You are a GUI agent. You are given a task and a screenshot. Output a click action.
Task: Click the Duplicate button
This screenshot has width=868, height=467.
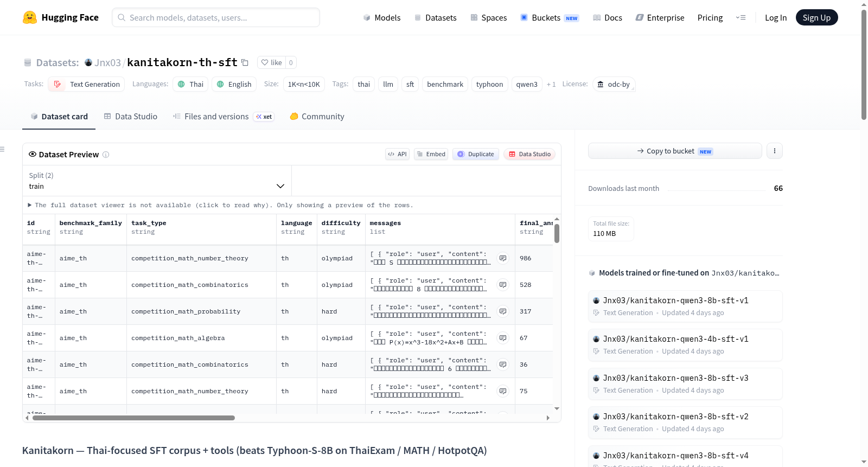pos(476,154)
